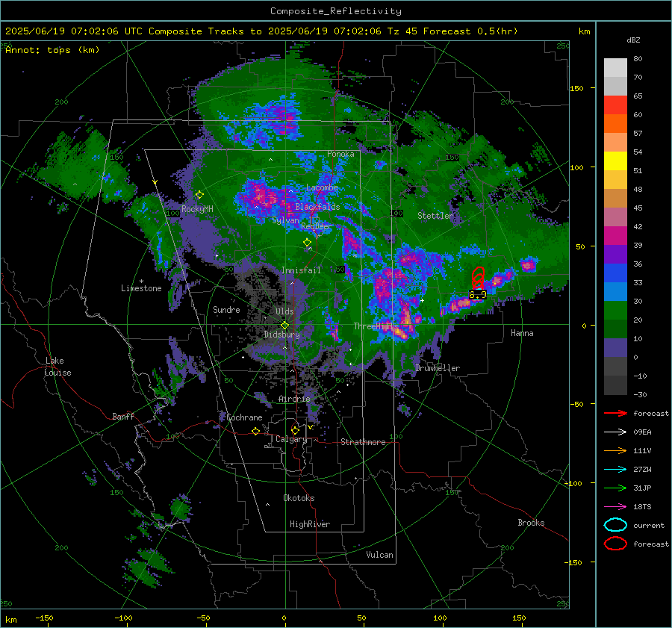Click the Composite_Reflectivity title
This screenshot has height=628, width=672.
point(336,11)
